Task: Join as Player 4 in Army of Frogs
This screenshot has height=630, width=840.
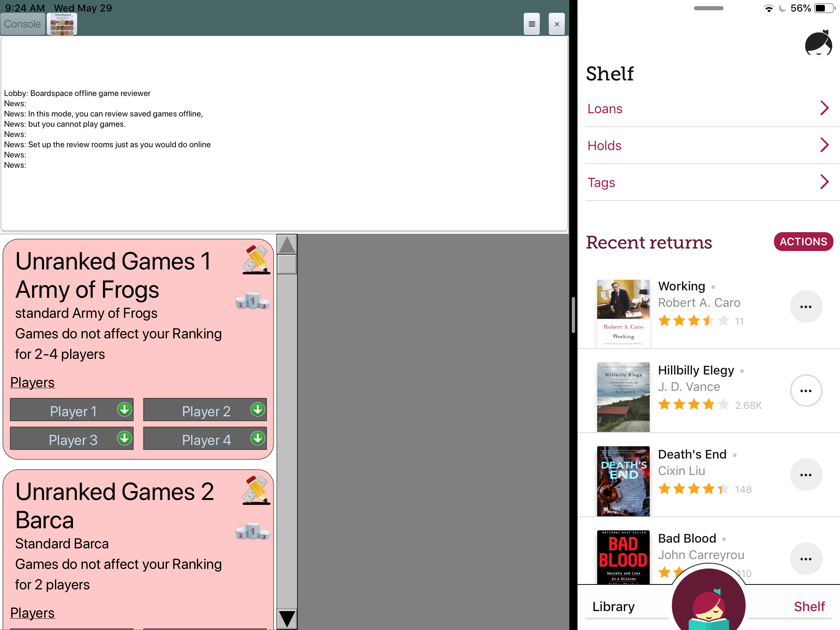Action: [205, 439]
